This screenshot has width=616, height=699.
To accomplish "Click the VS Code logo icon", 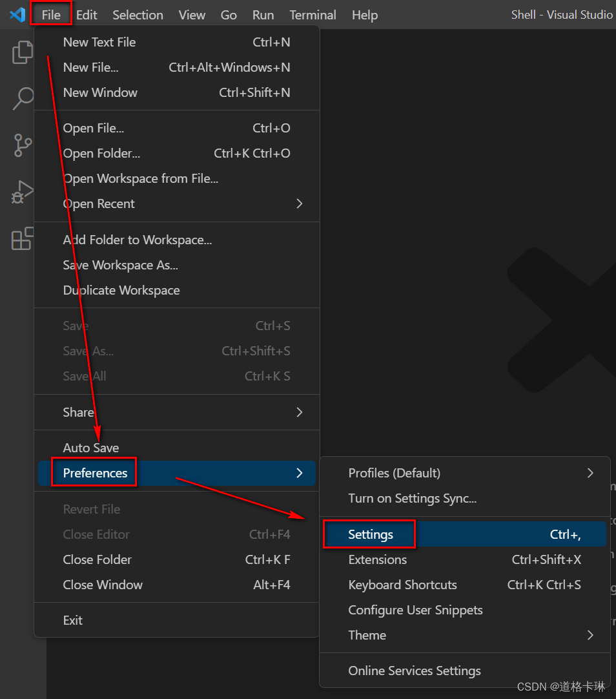I will [x=17, y=15].
